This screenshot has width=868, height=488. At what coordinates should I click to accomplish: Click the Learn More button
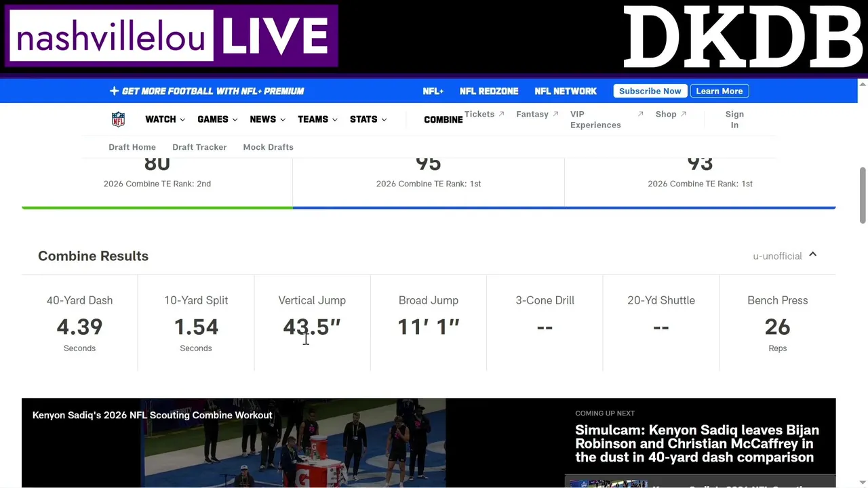[x=719, y=91]
